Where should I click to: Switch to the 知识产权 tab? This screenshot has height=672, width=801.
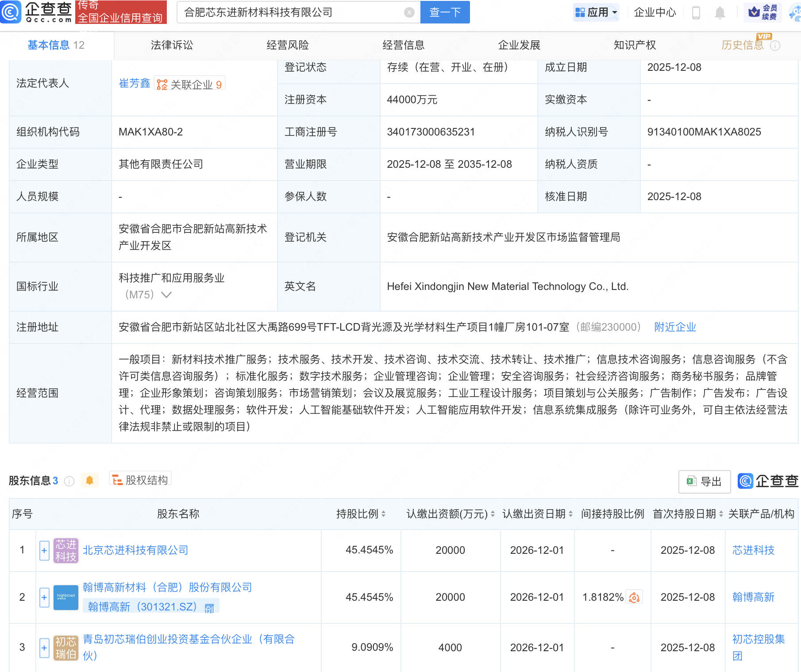click(x=635, y=45)
